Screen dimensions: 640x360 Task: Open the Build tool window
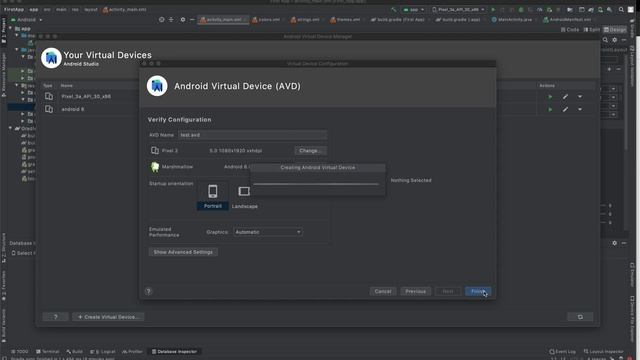click(74, 351)
